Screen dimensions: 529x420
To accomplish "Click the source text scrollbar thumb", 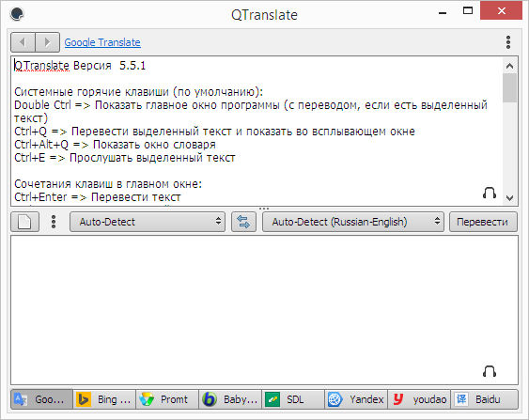I will tap(510, 87).
